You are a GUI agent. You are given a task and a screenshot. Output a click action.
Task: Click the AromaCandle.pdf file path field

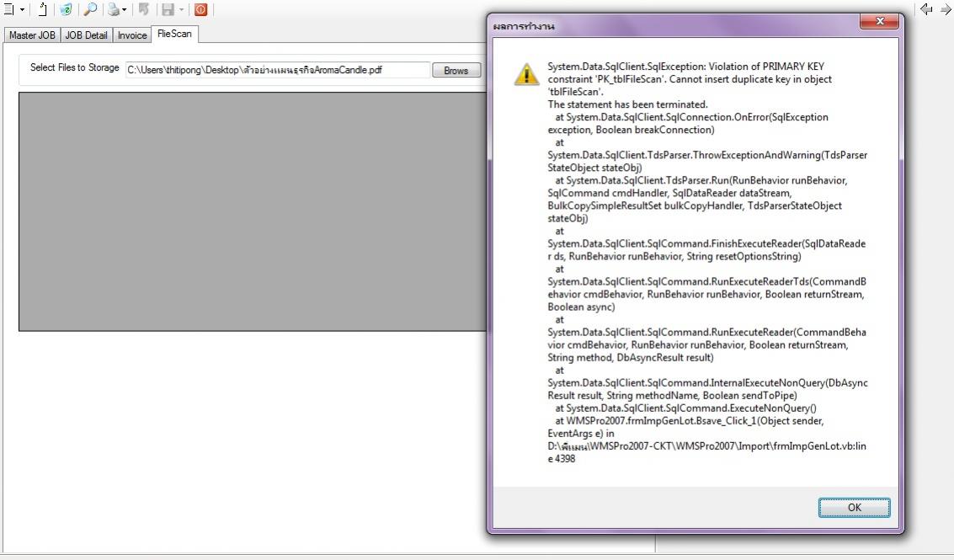tap(278, 70)
